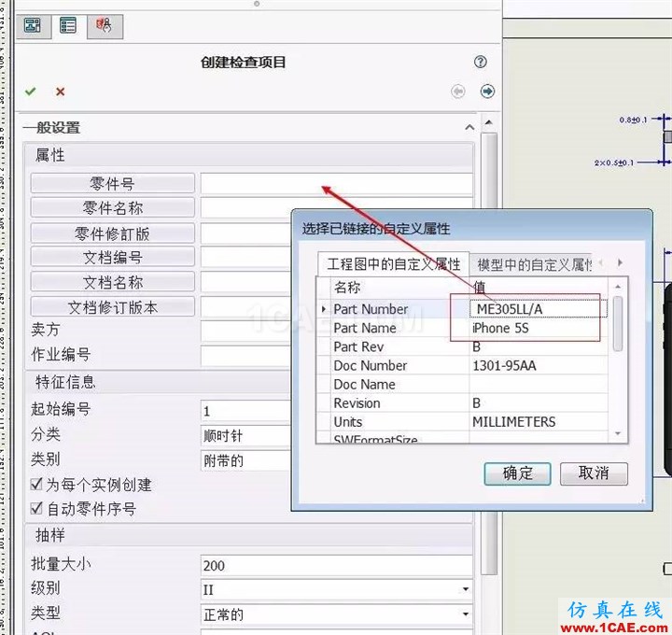Click the dialog list scrollbar thumb
This screenshot has width=672, height=635.
(x=618, y=324)
